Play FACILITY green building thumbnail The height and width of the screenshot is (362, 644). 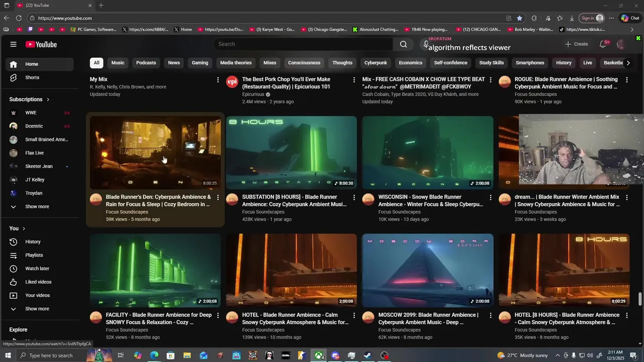[x=155, y=270]
